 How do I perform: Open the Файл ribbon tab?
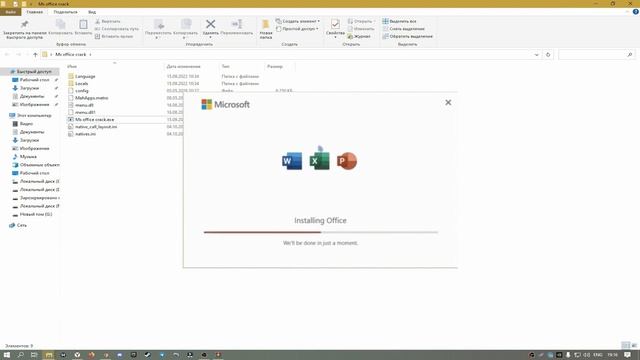coord(11,12)
